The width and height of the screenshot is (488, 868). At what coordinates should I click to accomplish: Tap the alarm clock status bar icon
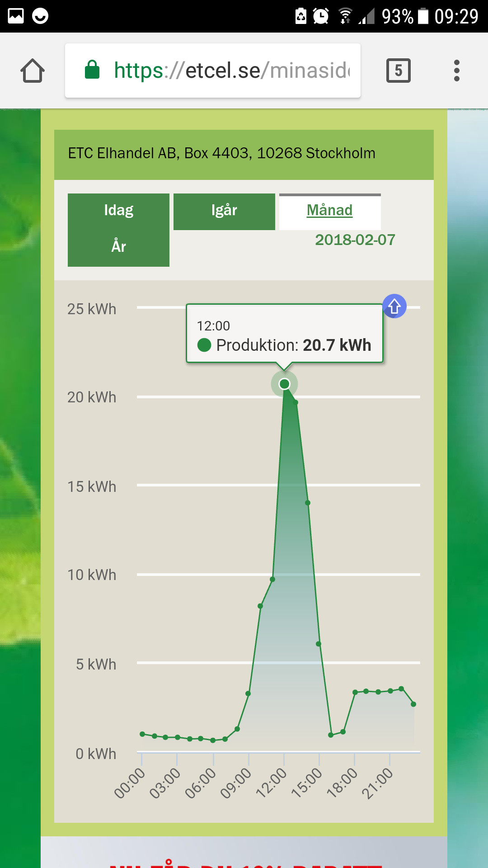pyautogui.click(x=321, y=16)
